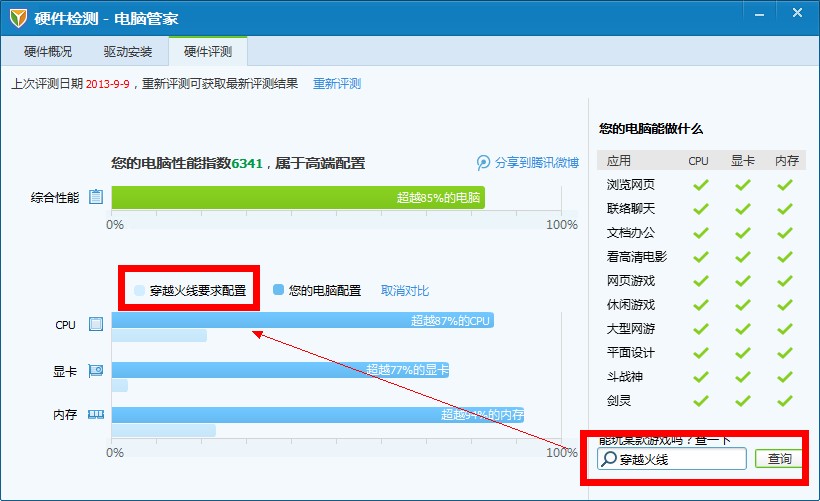Click the 休闲游戏 row label

coord(631,305)
